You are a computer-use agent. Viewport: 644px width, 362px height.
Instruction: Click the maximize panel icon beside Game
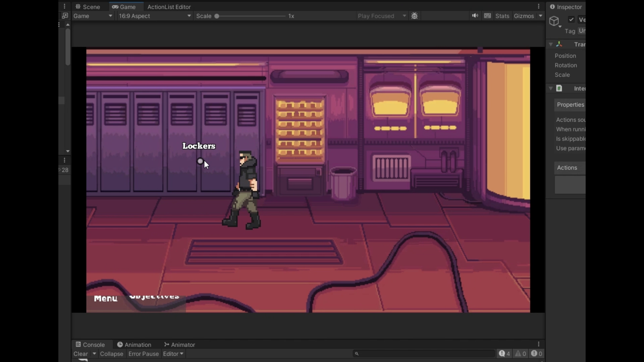[65, 16]
